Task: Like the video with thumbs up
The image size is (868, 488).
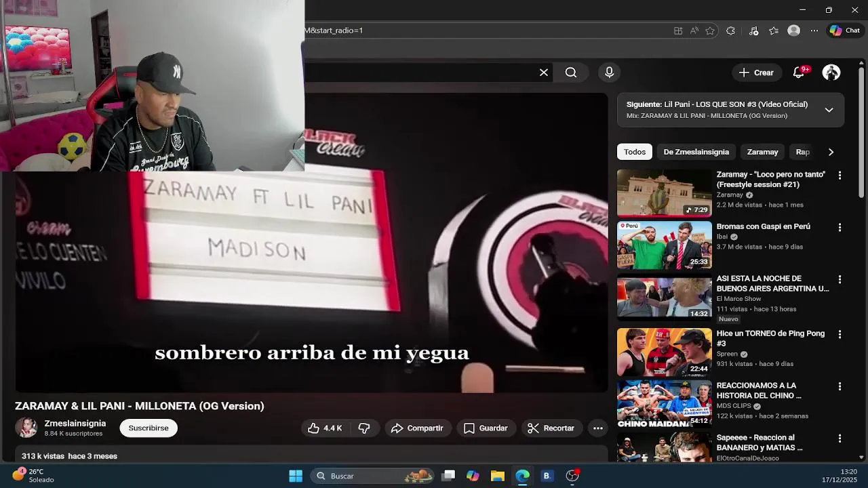Action: coord(325,428)
